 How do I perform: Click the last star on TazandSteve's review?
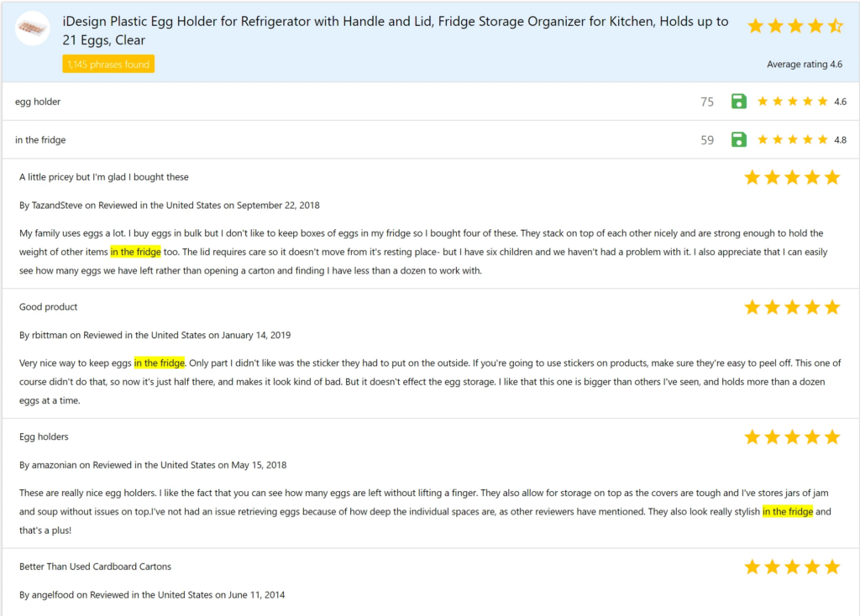[833, 177]
